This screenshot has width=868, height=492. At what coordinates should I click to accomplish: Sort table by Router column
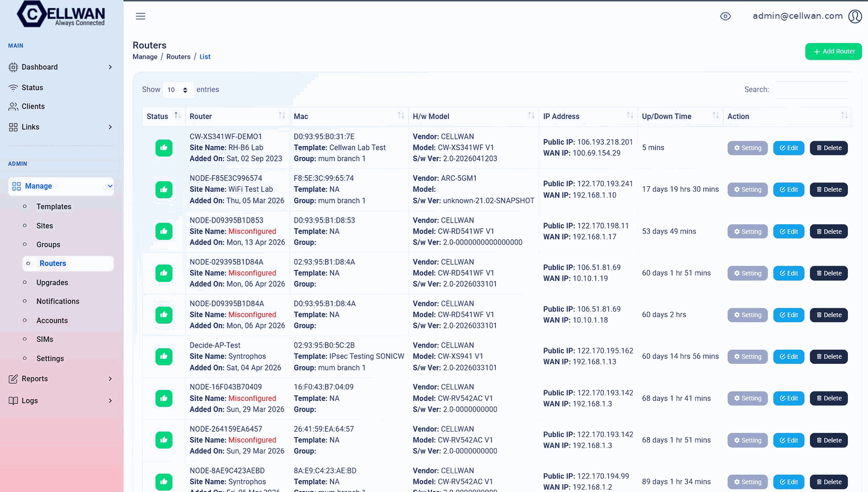click(x=237, y=116)
